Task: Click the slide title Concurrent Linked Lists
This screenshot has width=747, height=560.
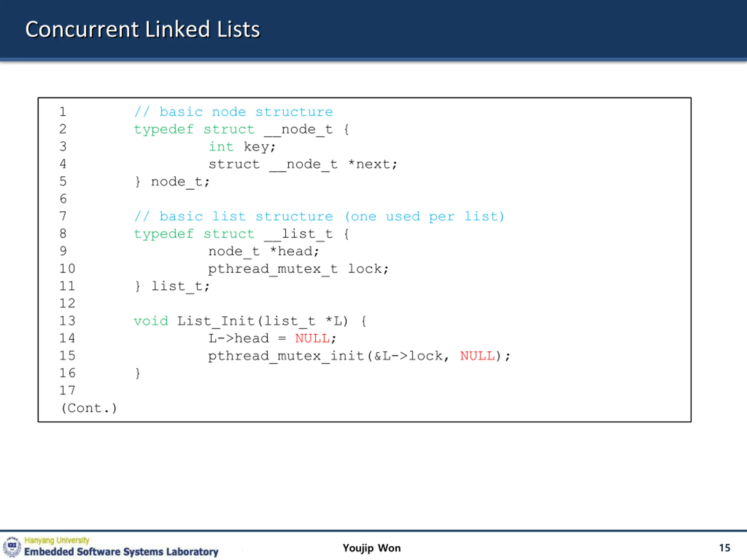Action: click(142, 29)
